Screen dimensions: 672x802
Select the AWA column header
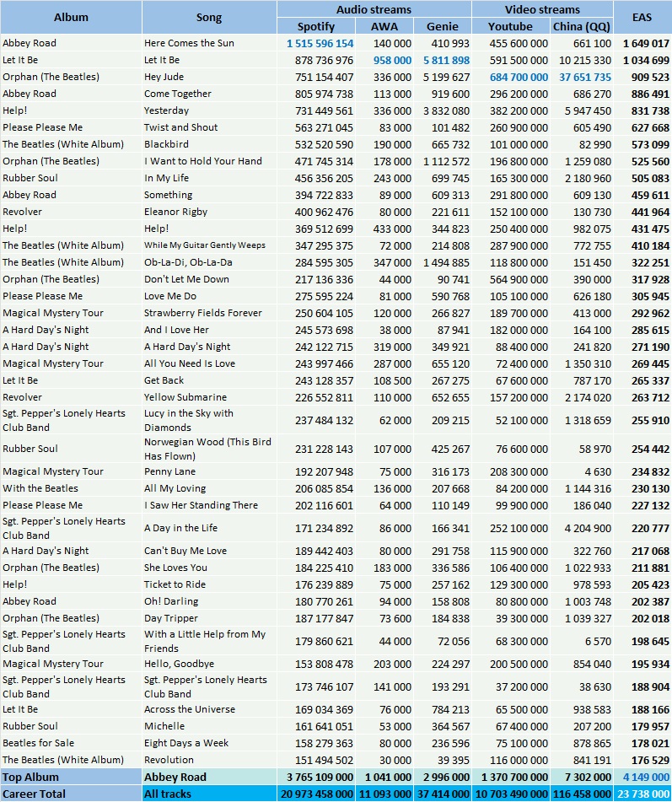point(384,27)
